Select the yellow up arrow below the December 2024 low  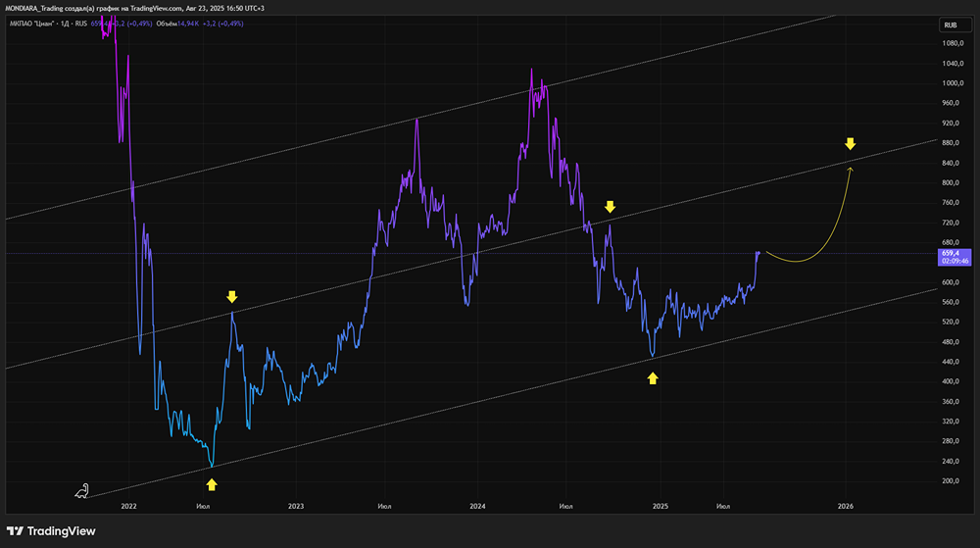tap(653, 378)
